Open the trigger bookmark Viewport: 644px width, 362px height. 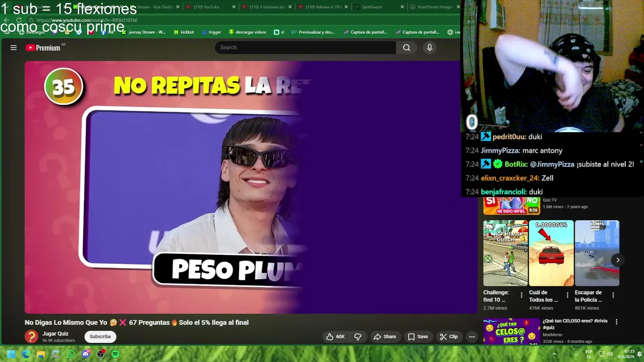coord(211,32)
